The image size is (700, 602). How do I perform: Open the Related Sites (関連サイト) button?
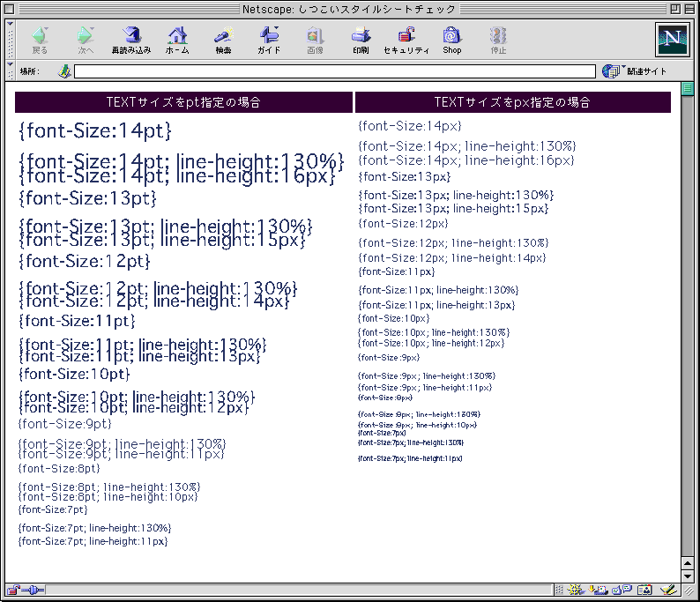[634, 71]
